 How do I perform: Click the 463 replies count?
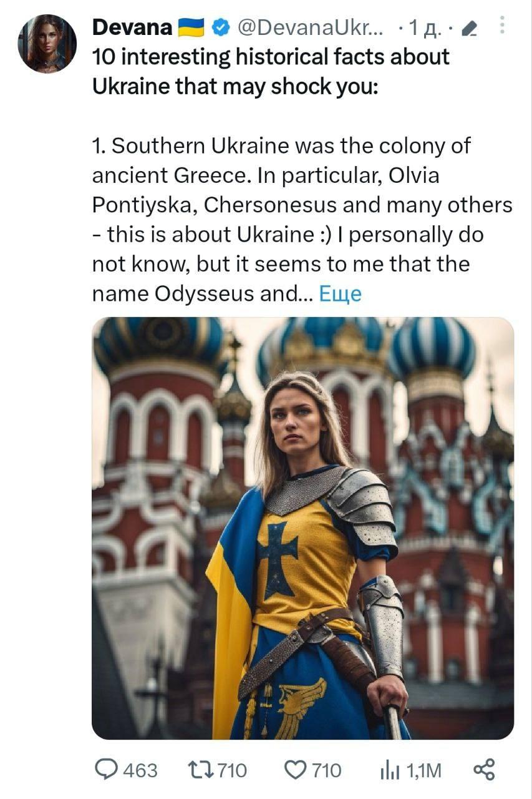[x=140, y=770]
